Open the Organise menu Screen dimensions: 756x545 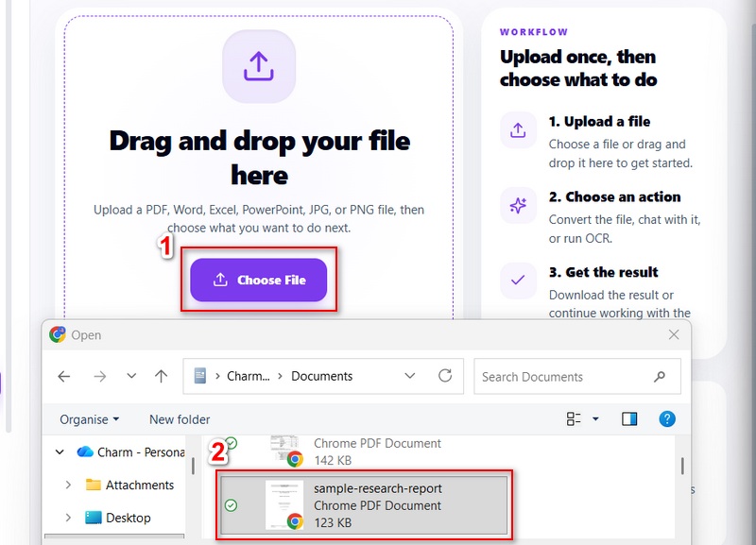[89, 419]
